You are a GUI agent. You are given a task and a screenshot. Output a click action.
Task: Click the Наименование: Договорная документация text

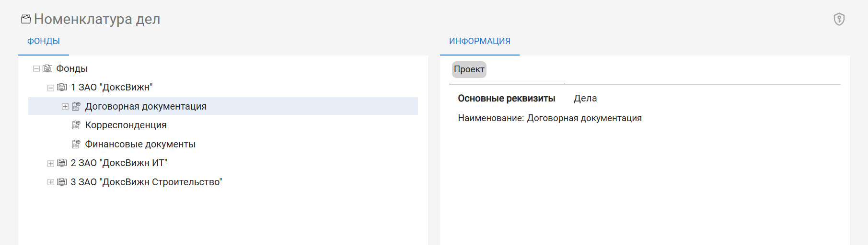point(550,118)
